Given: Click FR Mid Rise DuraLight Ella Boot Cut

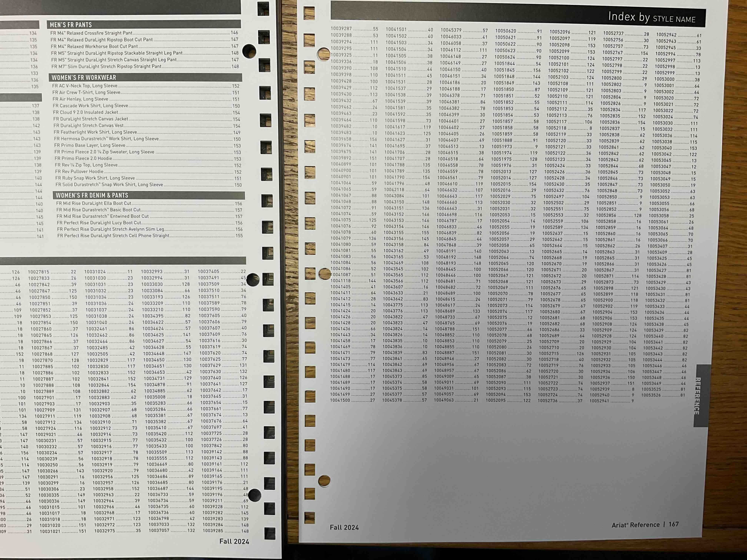Looking at the screenshot, I should tap(94, 203).
